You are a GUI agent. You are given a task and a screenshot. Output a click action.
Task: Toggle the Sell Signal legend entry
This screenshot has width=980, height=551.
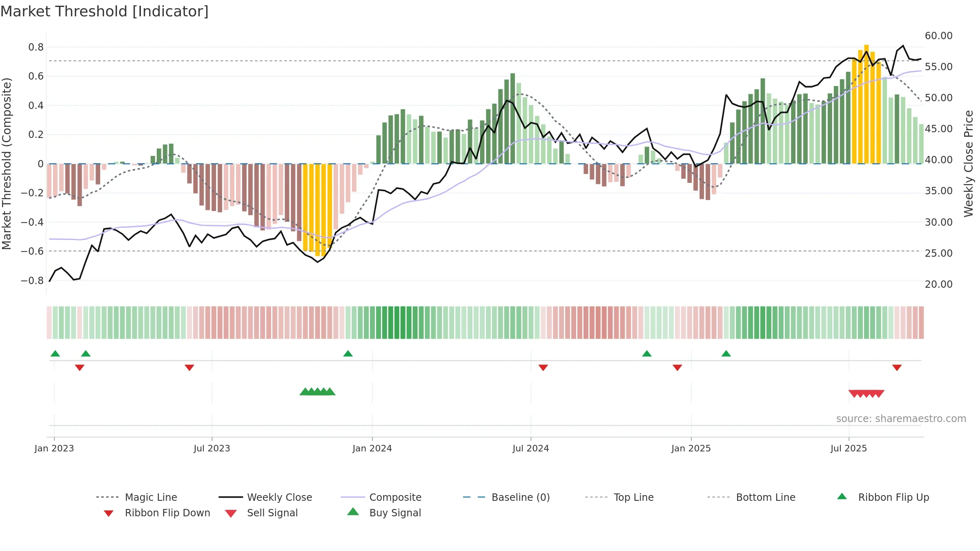[261, 513]
